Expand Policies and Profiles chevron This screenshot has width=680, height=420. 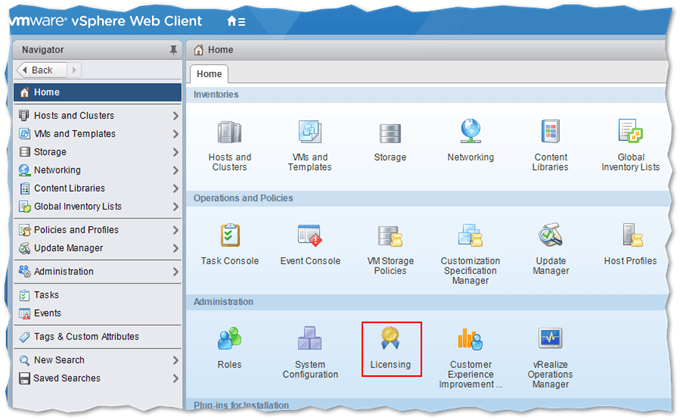coord(175,230)
